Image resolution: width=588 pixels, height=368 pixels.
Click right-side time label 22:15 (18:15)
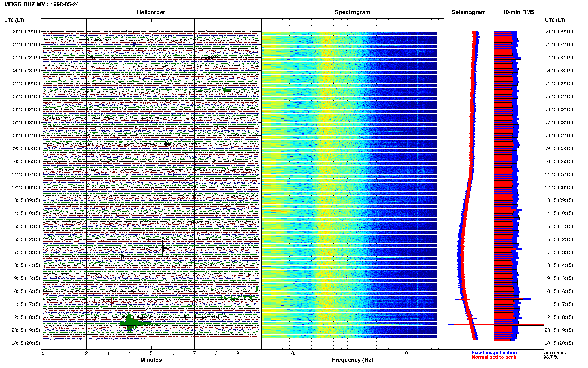tap(559, 317)
